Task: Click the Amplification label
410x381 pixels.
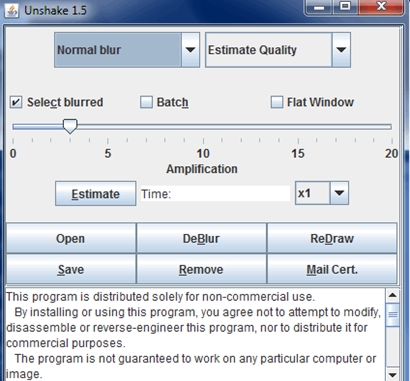Action: pos(202,169)
